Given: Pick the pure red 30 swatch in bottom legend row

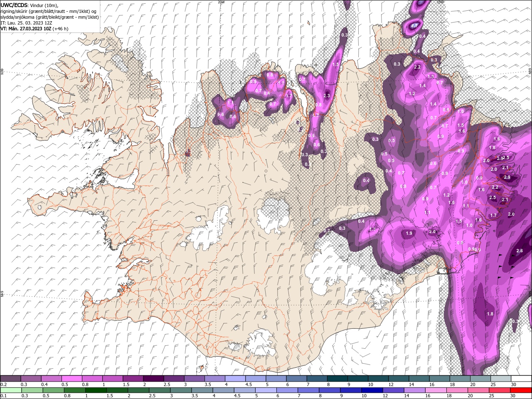Looking at the screenshot, I should click(521, 390).
